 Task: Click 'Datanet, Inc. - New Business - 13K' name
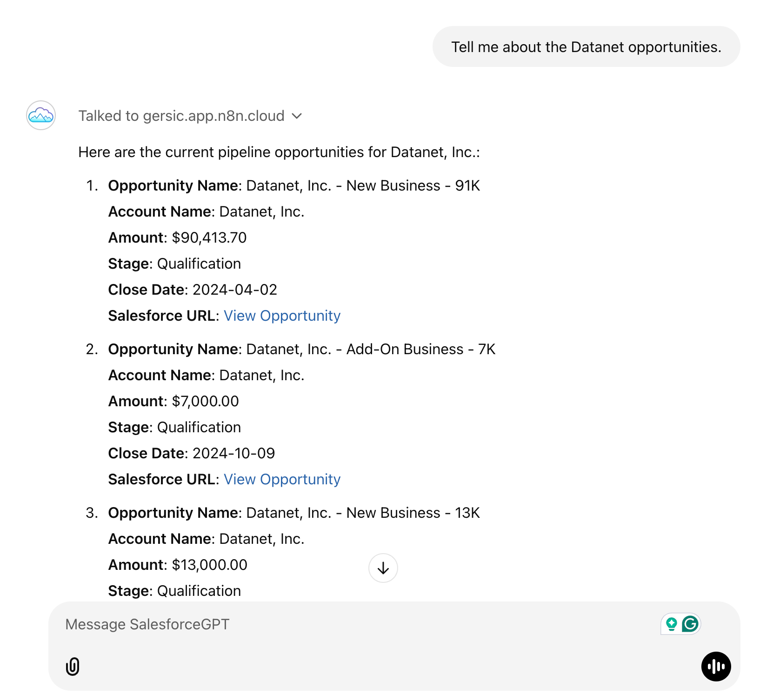coord(363,513)
